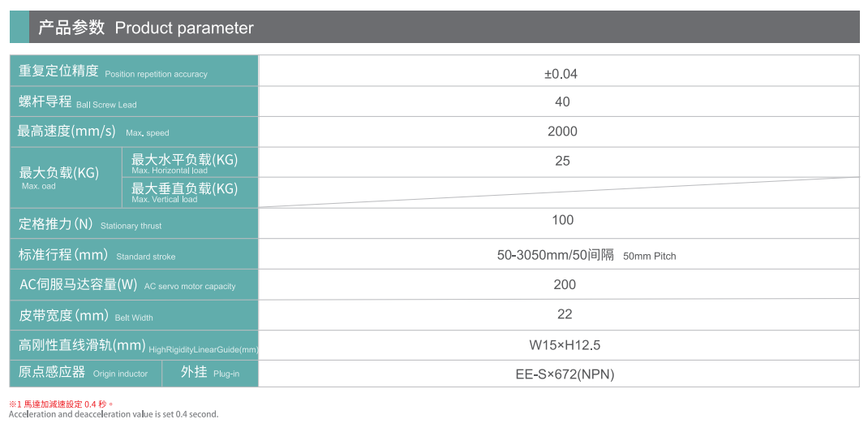Viewport: 868px width, 428px height.
Task: Select the W15×H12.5 linear guide value
Action: point(565,345)
